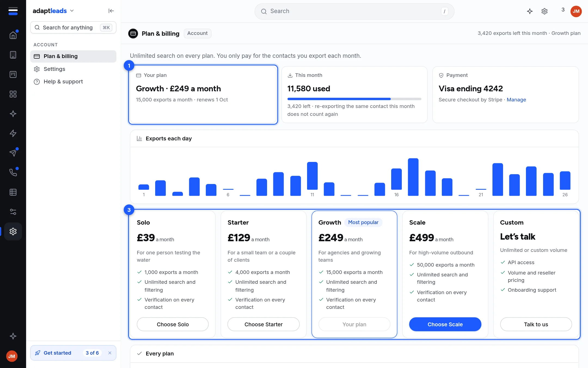This screenshot has height=368, width=588.
Task: Click Choose Starter button
Action: click(264, 324)
